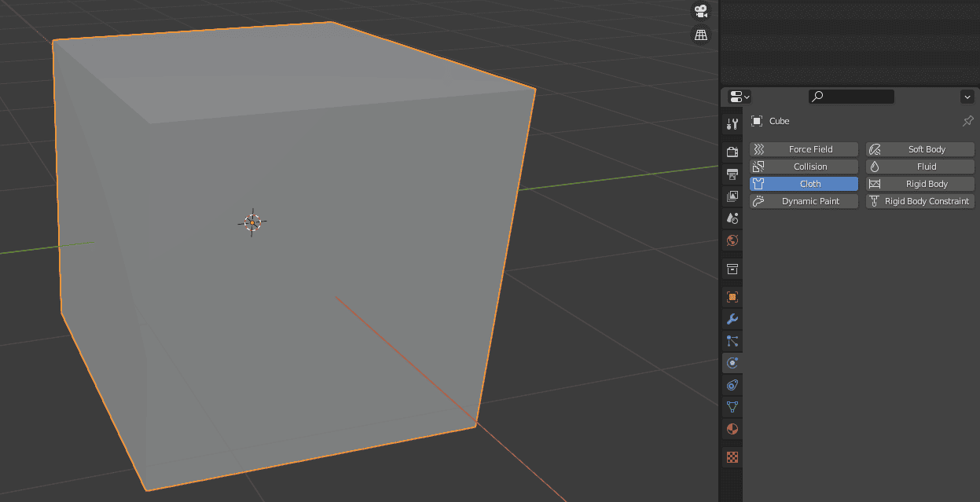Open the properties editor type dropdown
The width and height of the screenshot is (980, 502).
click(x=737, y=96)
